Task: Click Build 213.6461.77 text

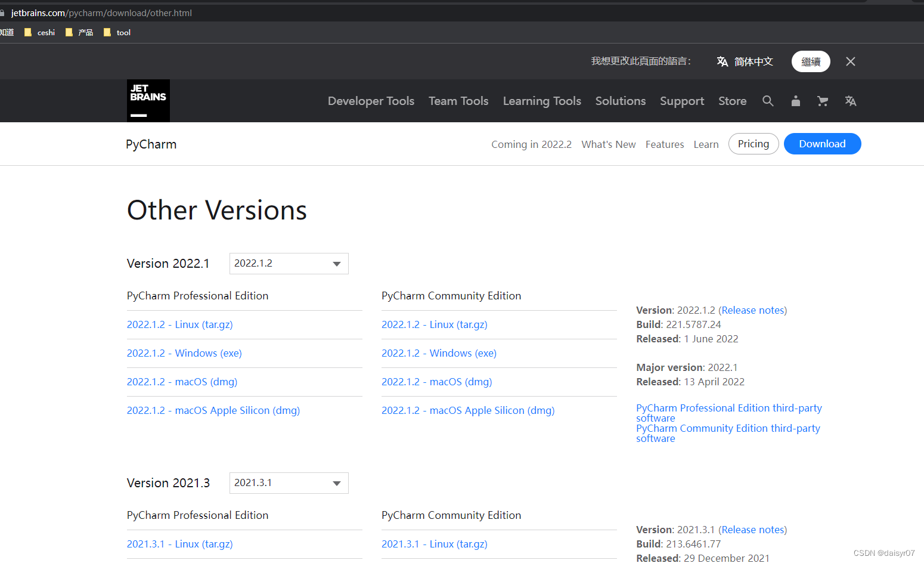Action: (678, 544)
